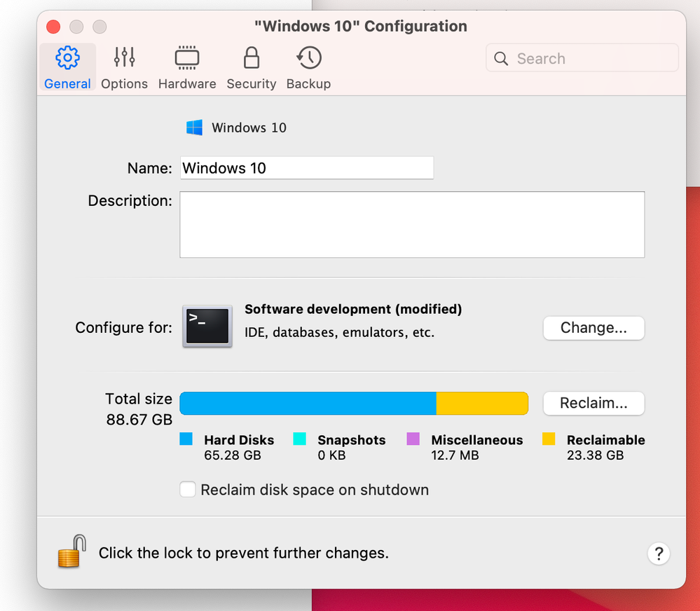Click the purple Miscellaneous legend swatch
Image resolution: width=700 pixels, height=611 pixels.
tap(413, 439)
